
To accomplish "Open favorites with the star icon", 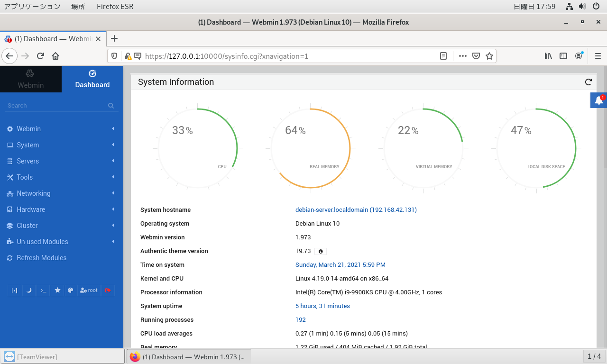I will (57, 290).
